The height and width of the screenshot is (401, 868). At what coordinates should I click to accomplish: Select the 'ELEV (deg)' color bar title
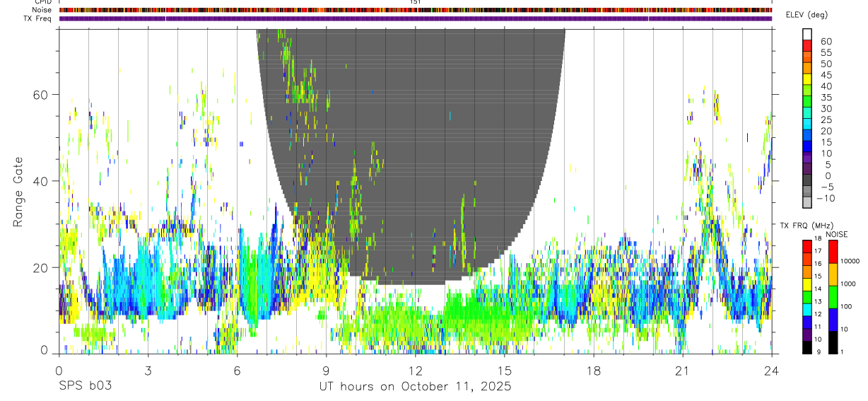[x=807, y=15]
